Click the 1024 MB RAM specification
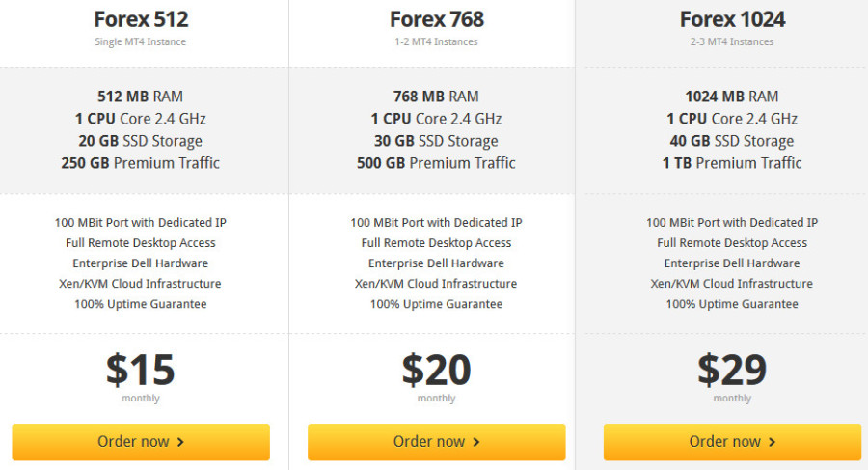The height and width of the screenshot is (470, 868). 732,97
